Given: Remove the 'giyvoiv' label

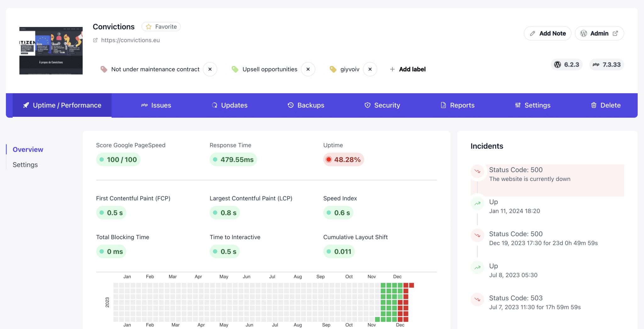Looking at the screenshot, I should (x=370, y=69).
